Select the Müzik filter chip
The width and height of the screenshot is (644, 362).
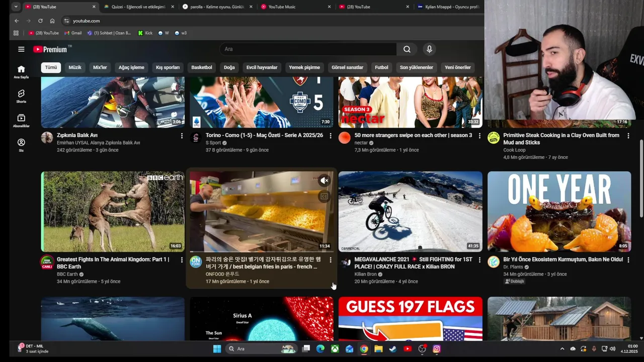75,67
